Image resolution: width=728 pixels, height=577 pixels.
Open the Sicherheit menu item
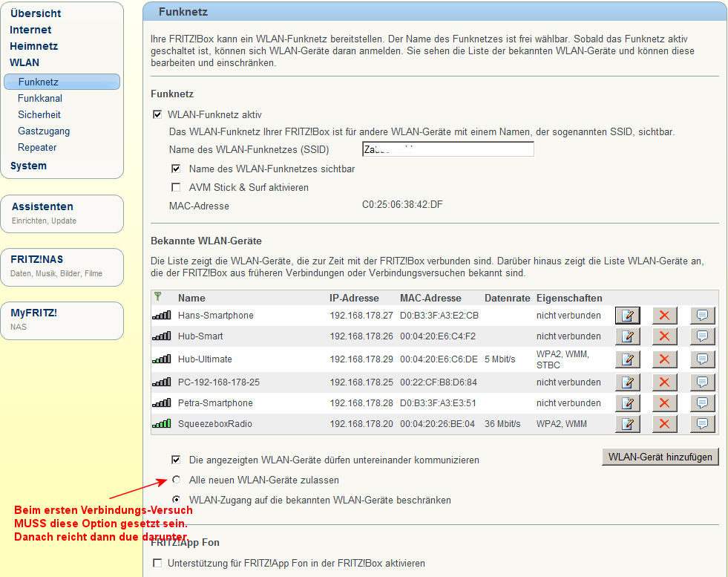point(39,115)
